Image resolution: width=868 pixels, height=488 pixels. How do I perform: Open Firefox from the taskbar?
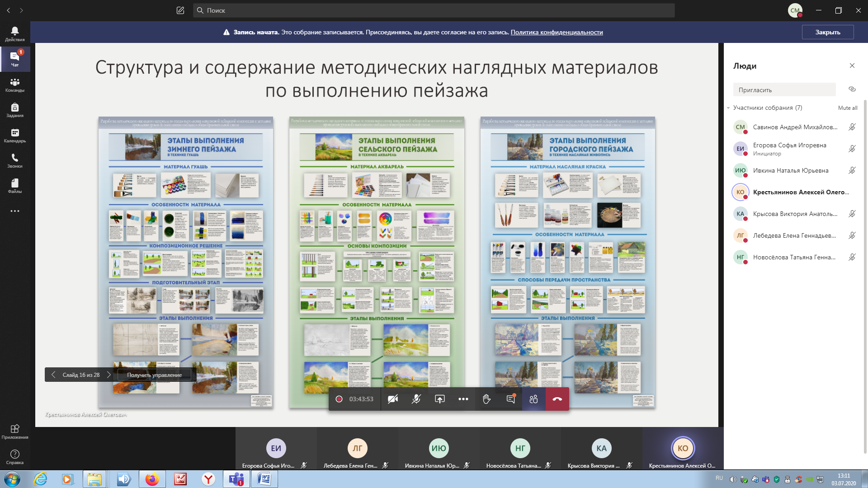coord(152,479)
